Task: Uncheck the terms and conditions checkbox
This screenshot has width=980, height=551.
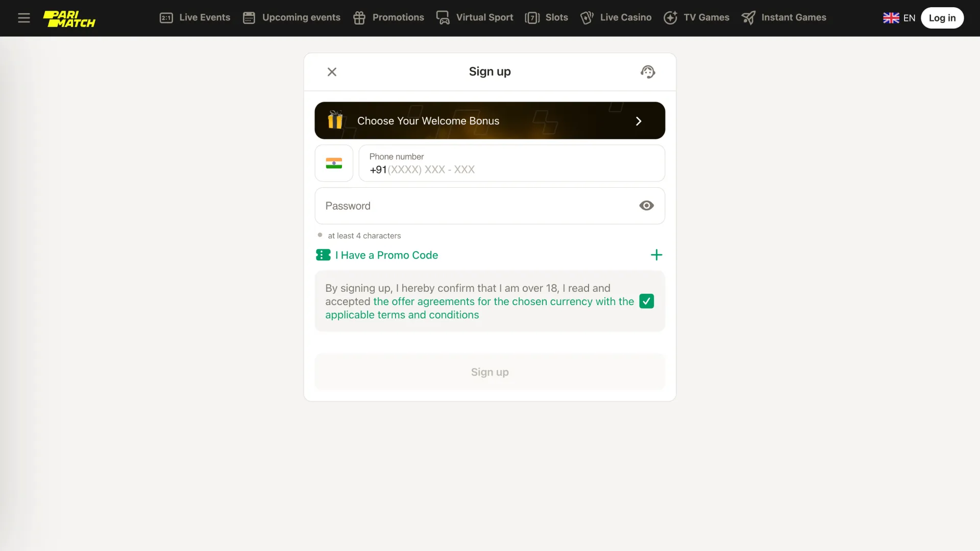Action: click(646, 300)
